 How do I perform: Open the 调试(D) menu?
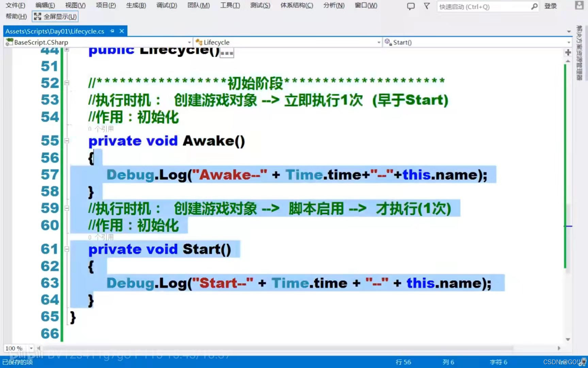(166, 5)
